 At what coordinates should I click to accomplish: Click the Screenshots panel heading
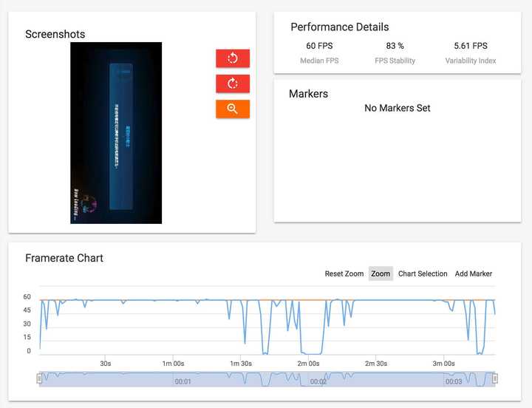(55, 34)
